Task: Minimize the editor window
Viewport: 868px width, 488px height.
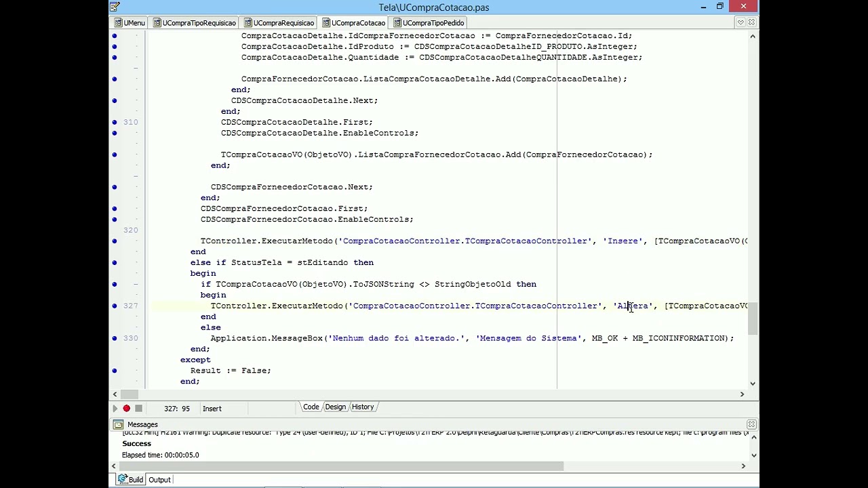Action: pyautogui.click(x=703, y=7)
